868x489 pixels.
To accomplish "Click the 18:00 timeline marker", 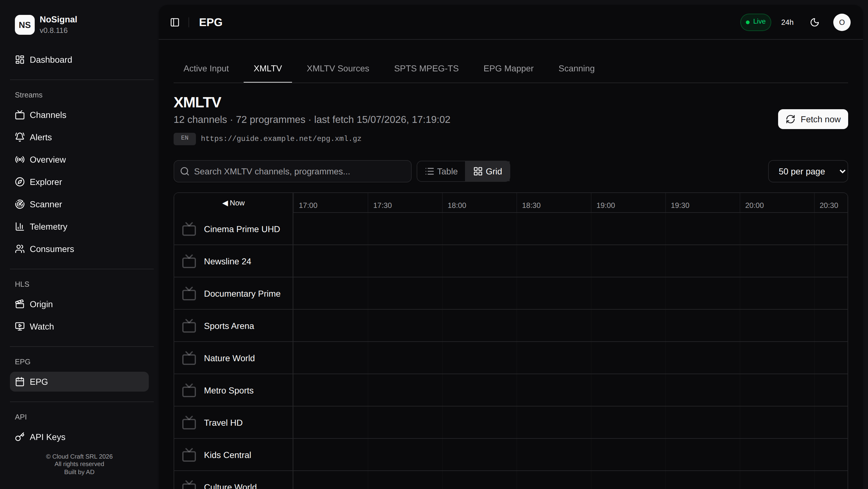I will tap(457, 205).
